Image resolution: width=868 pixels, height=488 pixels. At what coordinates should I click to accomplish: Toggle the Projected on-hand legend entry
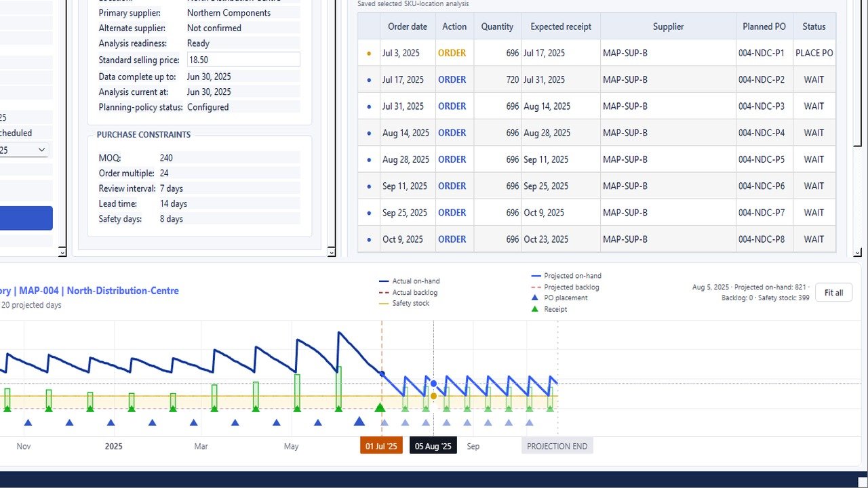click(x=566, y=276)
